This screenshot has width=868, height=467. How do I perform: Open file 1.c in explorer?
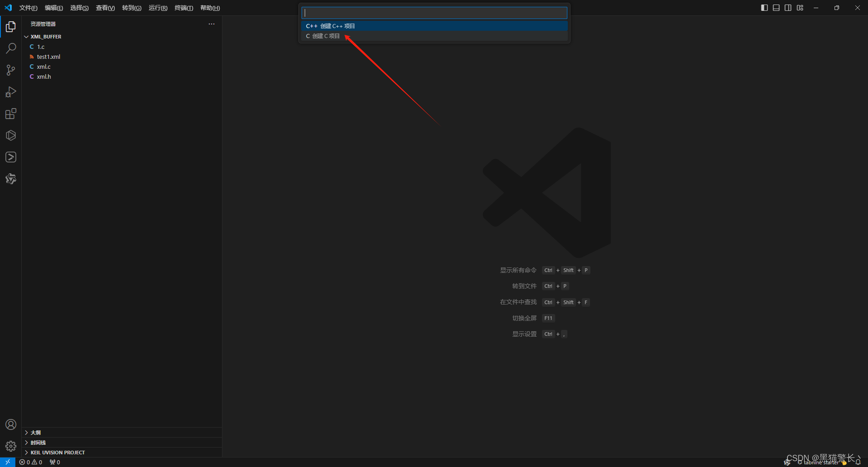point(122,47)
